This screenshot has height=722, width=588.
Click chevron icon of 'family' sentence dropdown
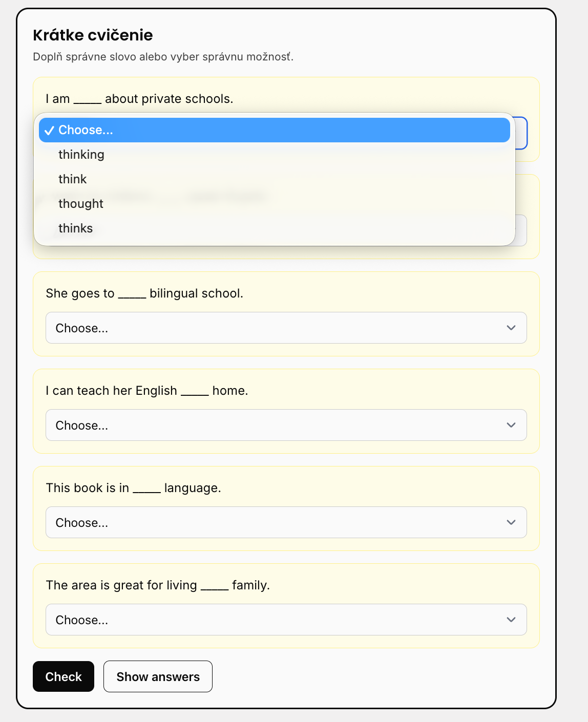tap(511, 620)
